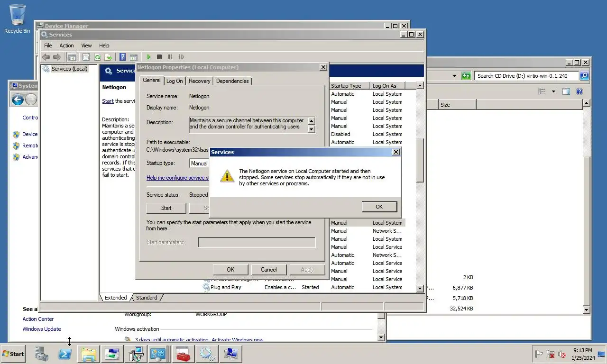Click the Start button on the taskbar
Screen dimensions: 607x364
click(13, 354)
